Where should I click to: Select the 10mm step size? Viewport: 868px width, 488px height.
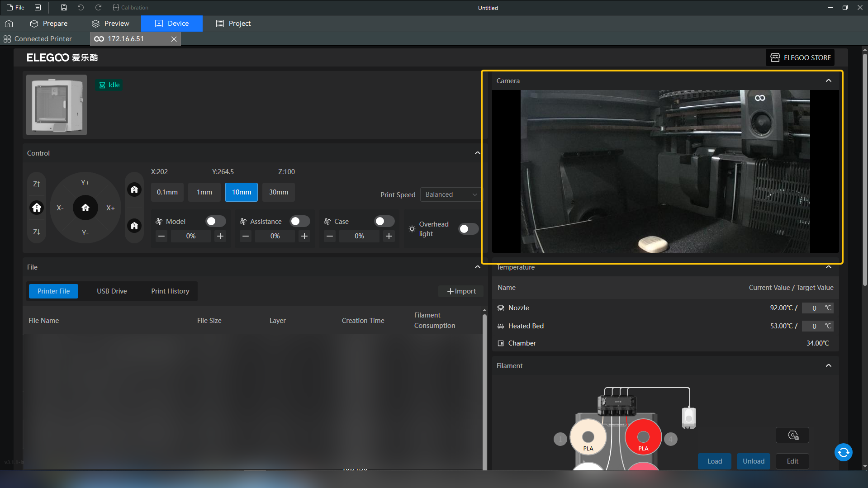(x=242, y=192)
